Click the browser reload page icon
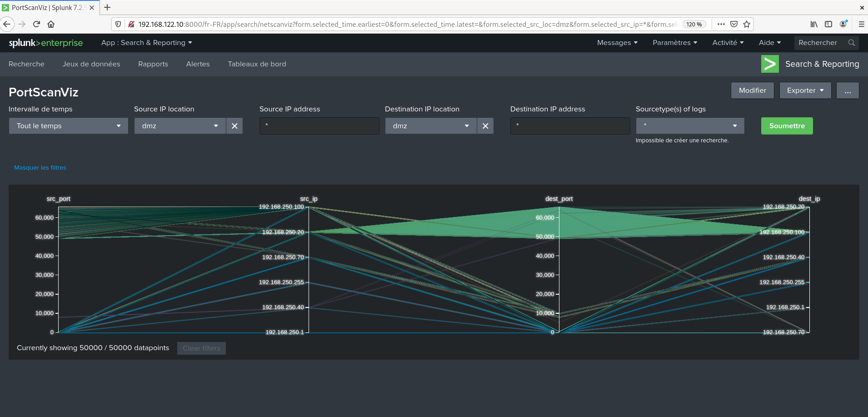This screenshot has height=417, width=868. (36, 24)
